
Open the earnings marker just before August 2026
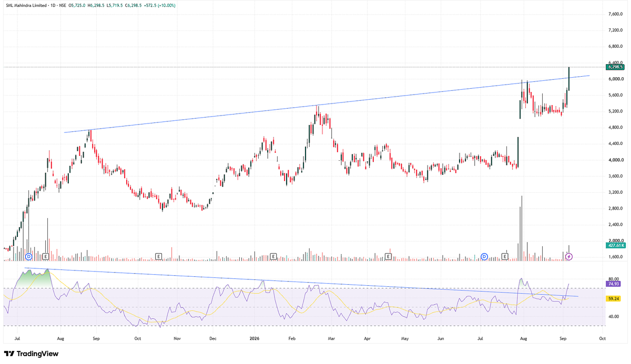click(505, 256)
